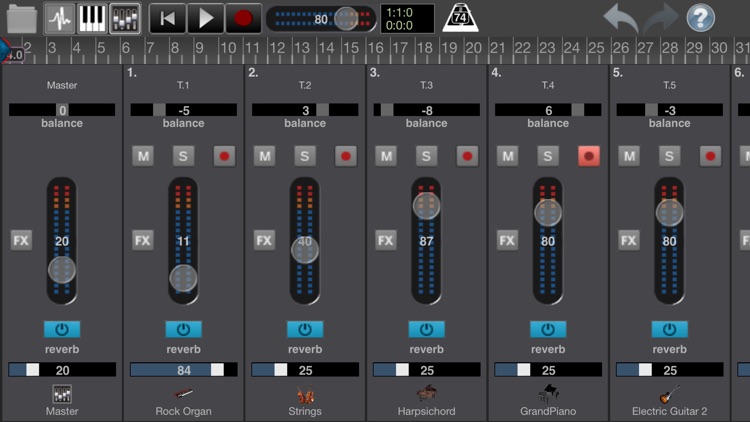Click Electric Guitar 2 volume fader knob
The image size is (750, 422).
(669, 212)
